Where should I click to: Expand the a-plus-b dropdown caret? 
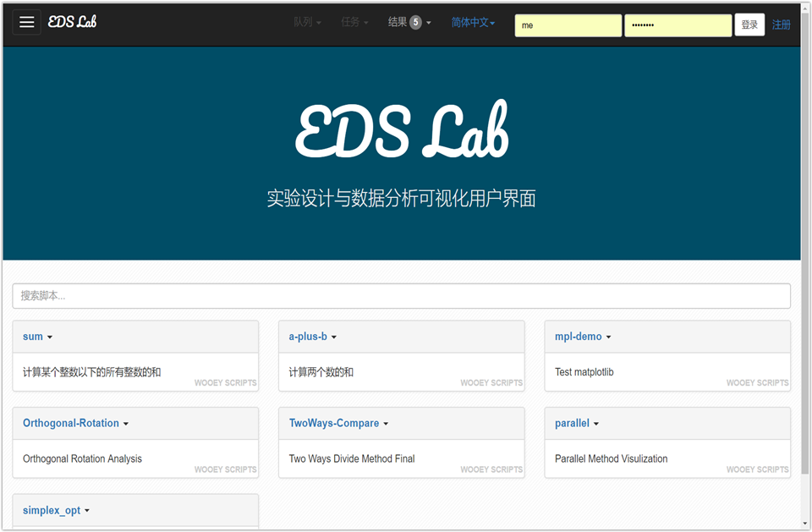(334, 337)
